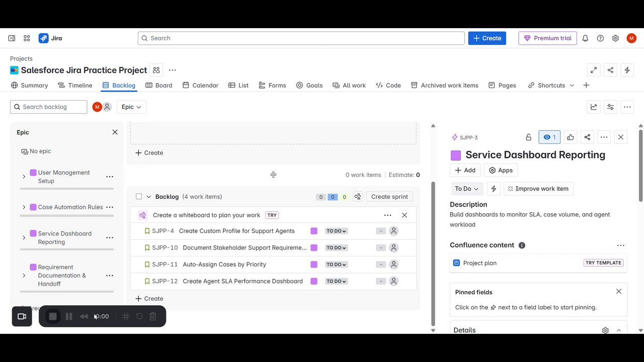Open the Calendar tab
Viewport: 644px width, 362px height.
[x=200, y=85]
